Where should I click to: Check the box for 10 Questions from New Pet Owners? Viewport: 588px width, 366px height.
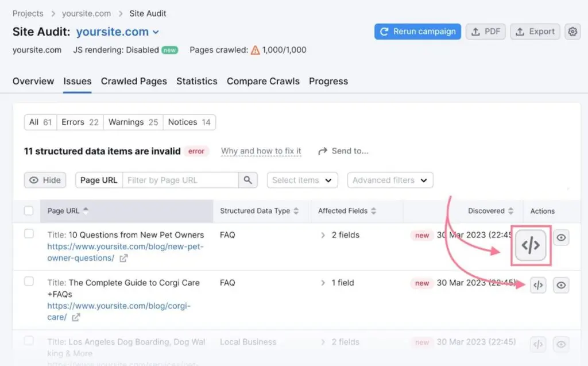click(29, 234)
